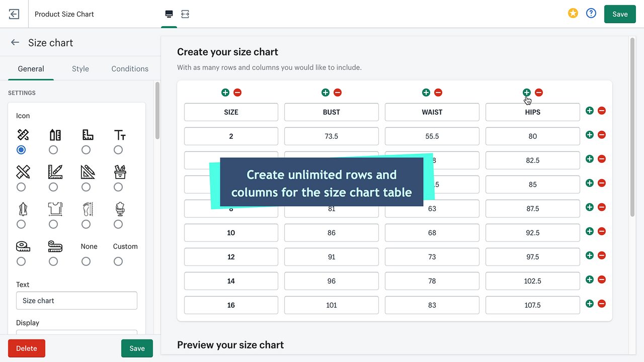Viewport: 644px width, 362px height.
Task: Delete the size chart with the red button
Action: click(x=26, y=348)
